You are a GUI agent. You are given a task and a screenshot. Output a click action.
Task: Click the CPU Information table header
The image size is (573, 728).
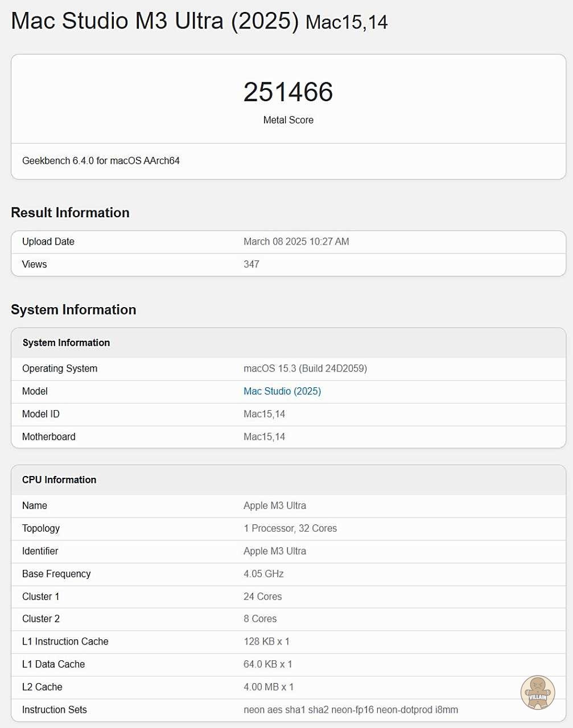coord(59,480)
